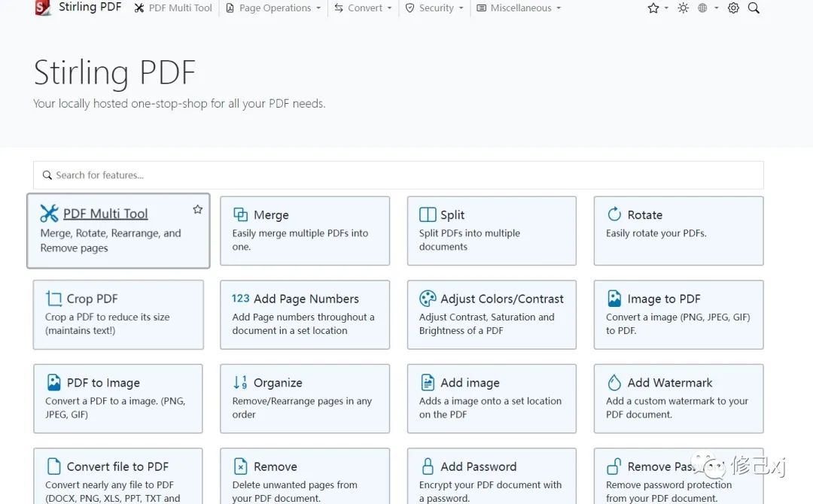Click the Security shield icon in the navbar
The height and width of the screenshot is (504, 813).
tap(410, 8)
